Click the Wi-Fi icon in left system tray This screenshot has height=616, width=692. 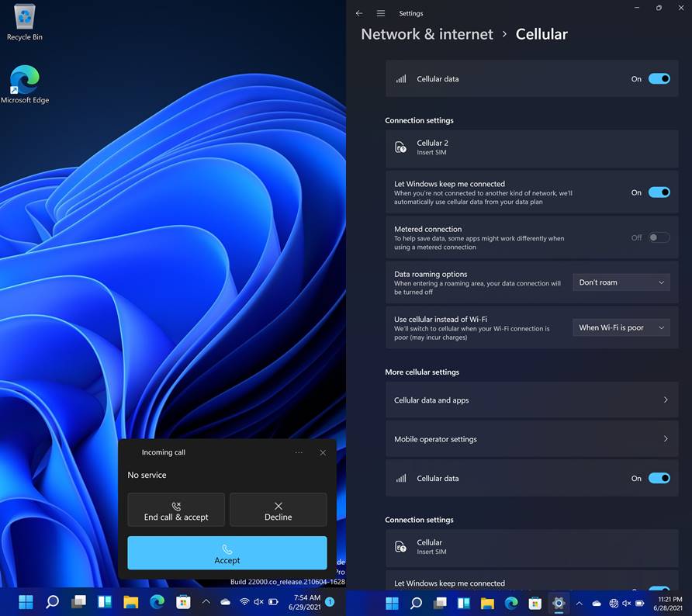tap(244, 602)
